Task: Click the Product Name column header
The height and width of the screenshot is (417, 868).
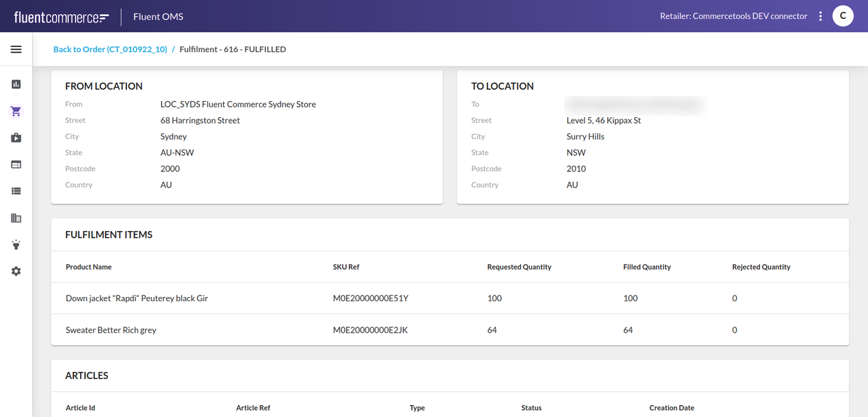Action: coord(88,267)
